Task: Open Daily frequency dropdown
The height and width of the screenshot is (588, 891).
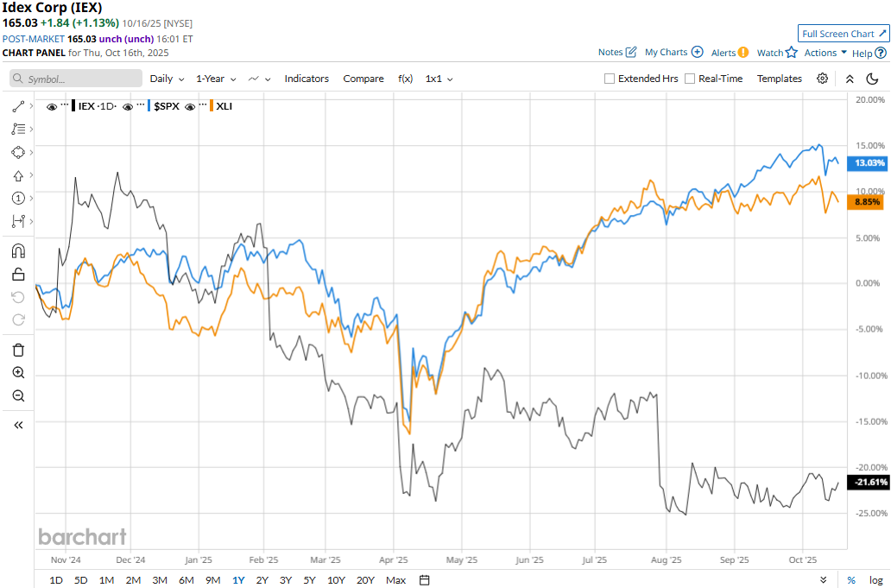Action: coord(167,79)
